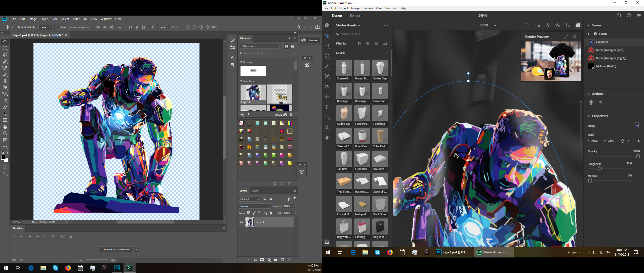Enable Show Transform Controls checkbox
644x273 pixels.
tap(58, 27)
